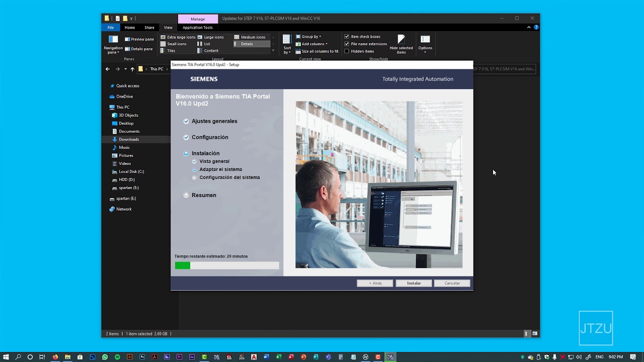Open the Application Tools tab
The height and width of the screenshot is (362, 644).
click(x=198, y=28)
